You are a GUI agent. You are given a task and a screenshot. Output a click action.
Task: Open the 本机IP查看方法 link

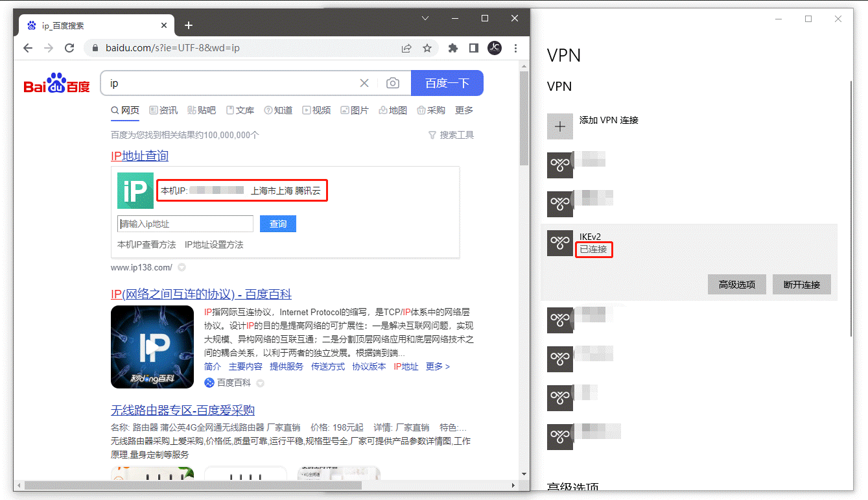pos(147,244)
